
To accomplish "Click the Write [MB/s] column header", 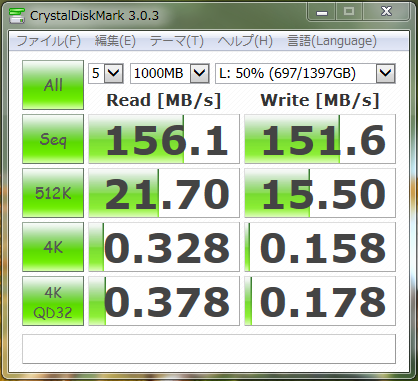I will [x=320, y=100].
